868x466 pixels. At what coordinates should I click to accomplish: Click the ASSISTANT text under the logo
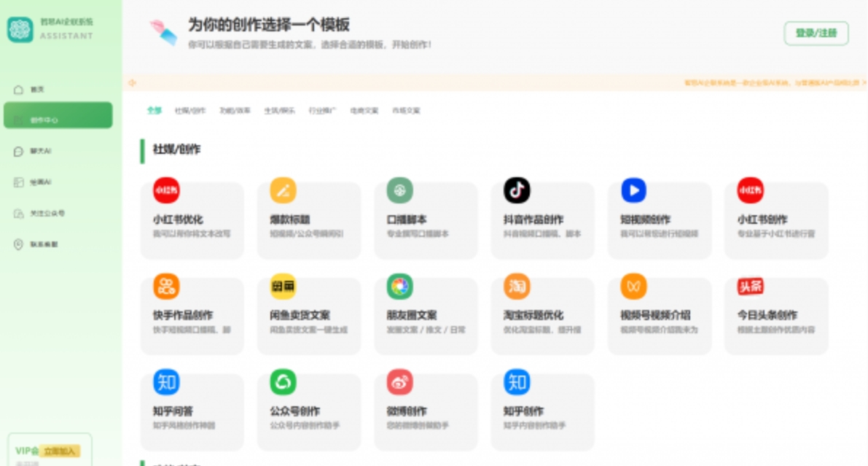click(66, 36)
